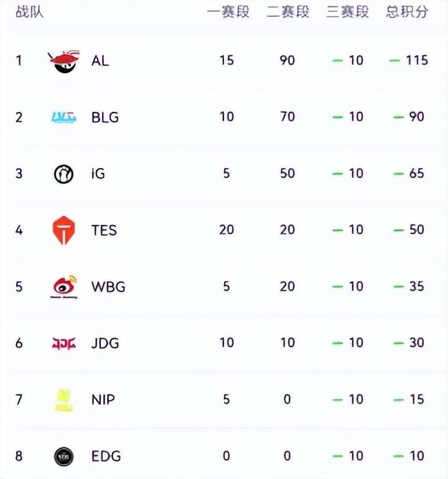448x479 pixels.
Task: Click the BLG team logo
Action: (x=64, y=117)
